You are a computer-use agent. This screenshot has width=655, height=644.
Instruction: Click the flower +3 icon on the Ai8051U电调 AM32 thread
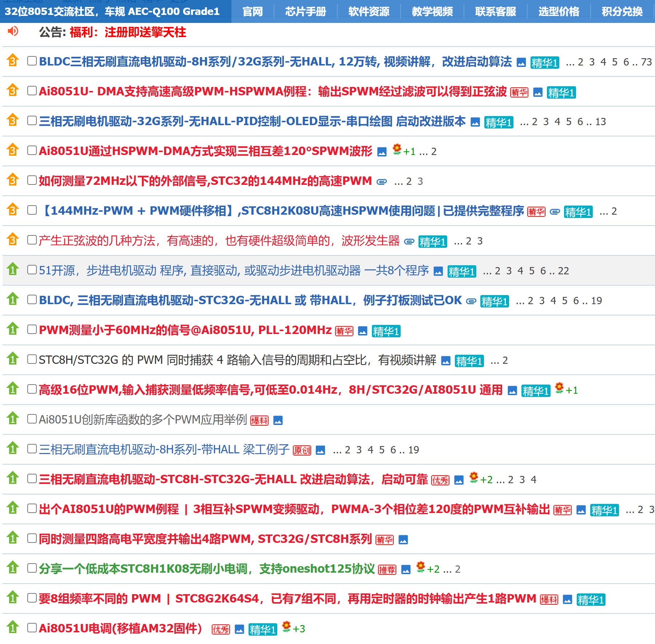(287, 627)
